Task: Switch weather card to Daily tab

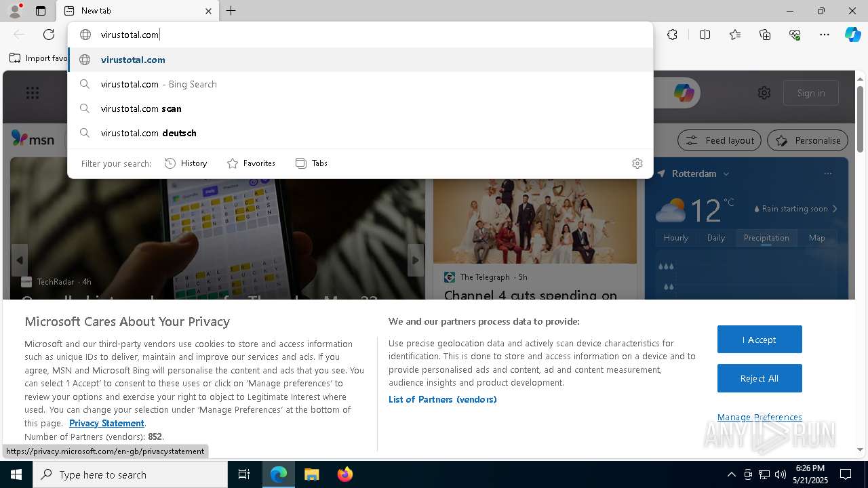Action: tap(716, 238)
